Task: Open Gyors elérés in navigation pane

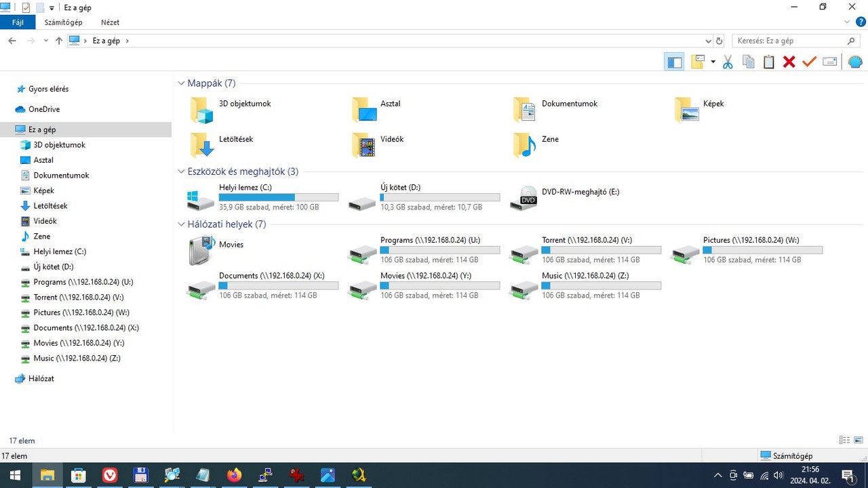Action: [x=48, y=89]
